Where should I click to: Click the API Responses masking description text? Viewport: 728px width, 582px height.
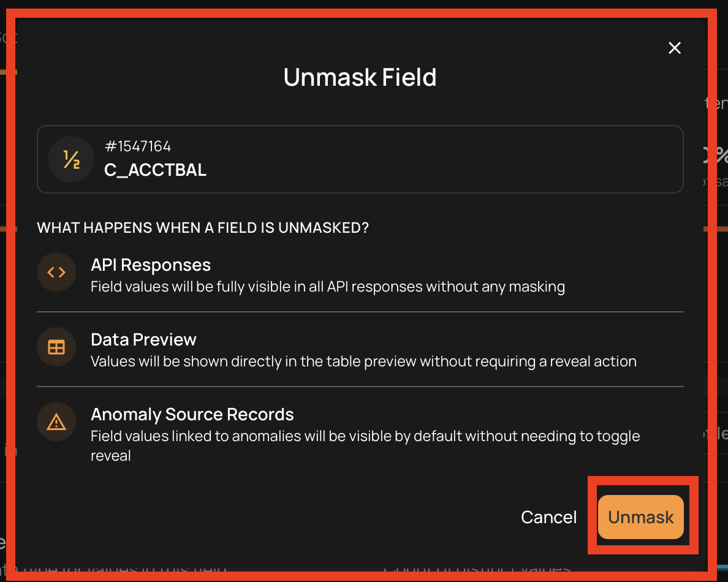(x=327, y=286)
